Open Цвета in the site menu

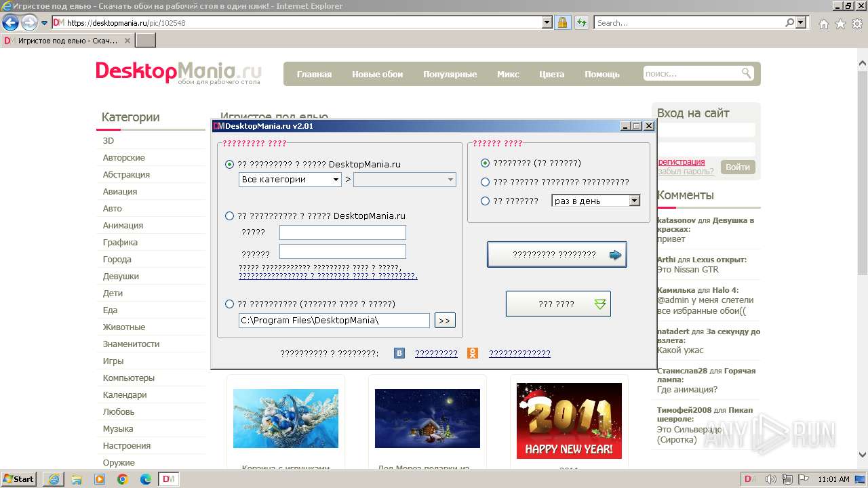tap(551, 74)
